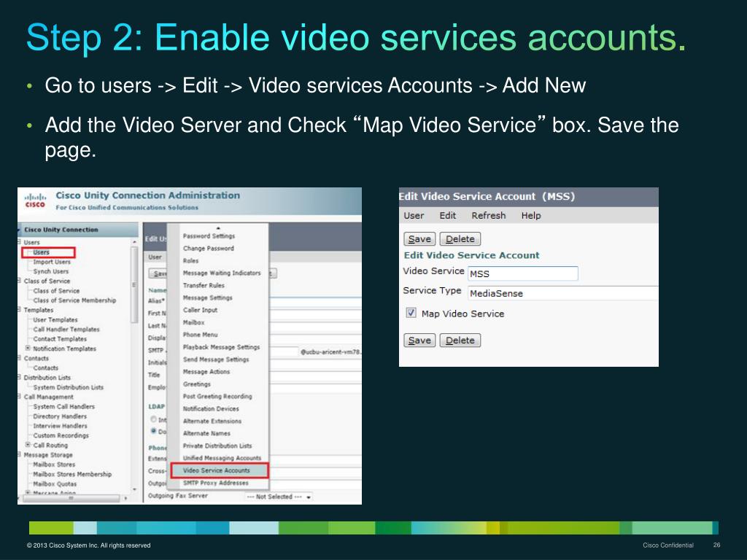Choose Notification Devices entry
Screen dimensions: 747x560
(211, 408)
